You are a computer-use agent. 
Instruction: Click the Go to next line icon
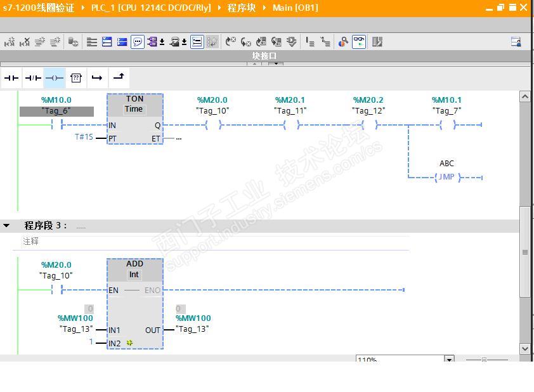[x=310, y=42]
